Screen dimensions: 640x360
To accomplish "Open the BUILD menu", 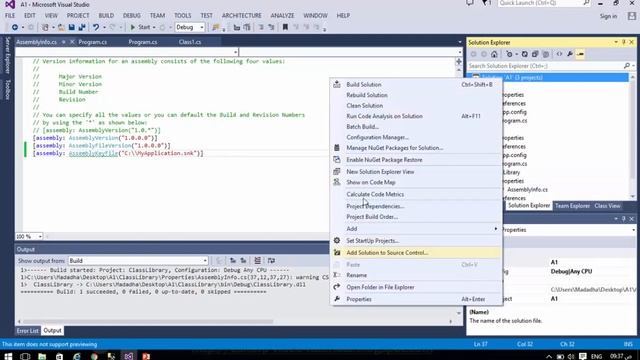I will 106,16.
